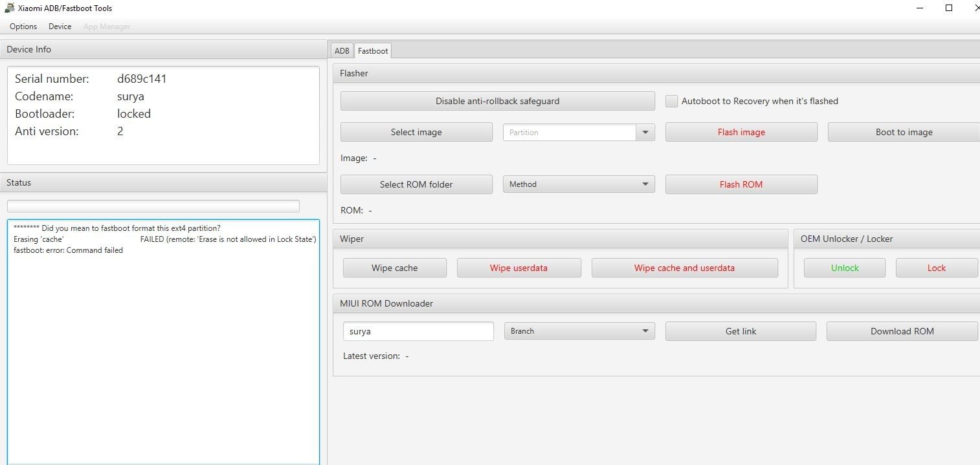Click 'fastboot: error: Command failed' log line
The width and height of the screenshot is (980, 465).
tap(68, 250)
